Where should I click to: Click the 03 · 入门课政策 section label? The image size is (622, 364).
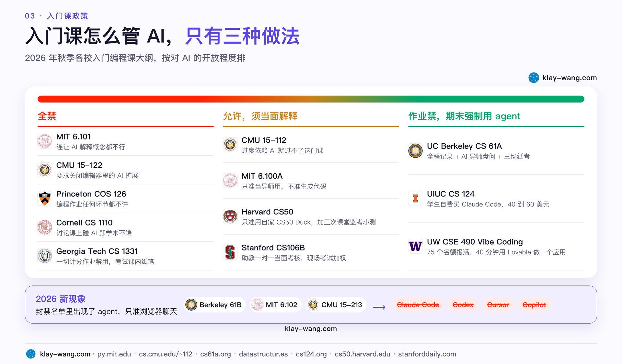tap(56, 16)
